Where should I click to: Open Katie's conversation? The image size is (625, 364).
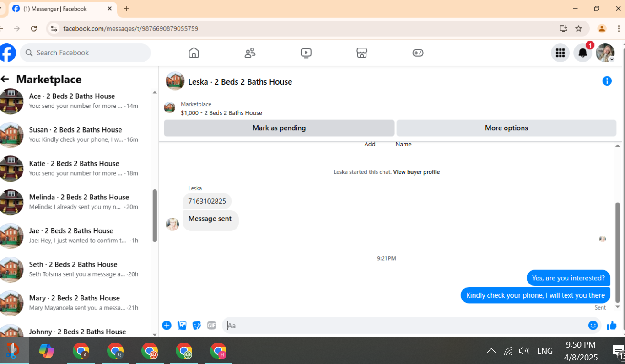tap(76, 168)
